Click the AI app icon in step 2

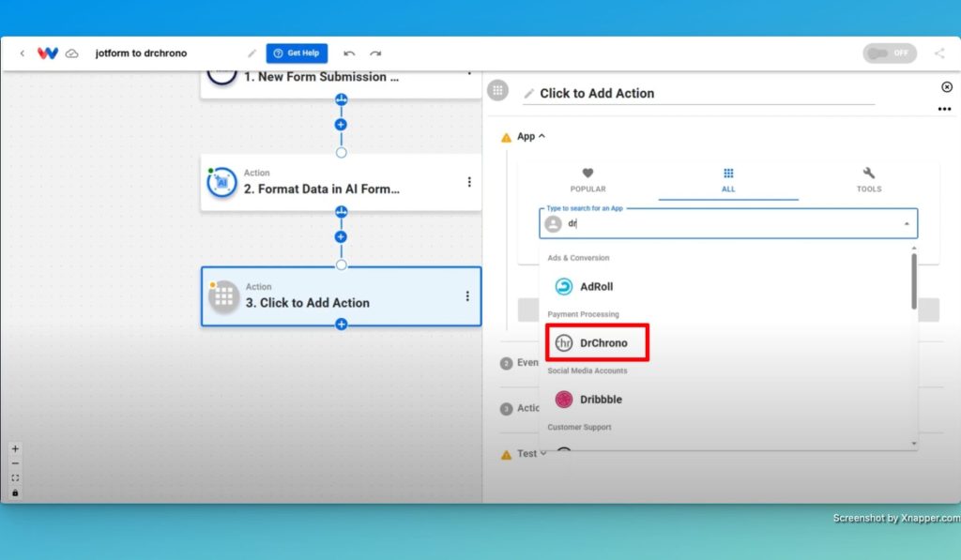[221, 183]
